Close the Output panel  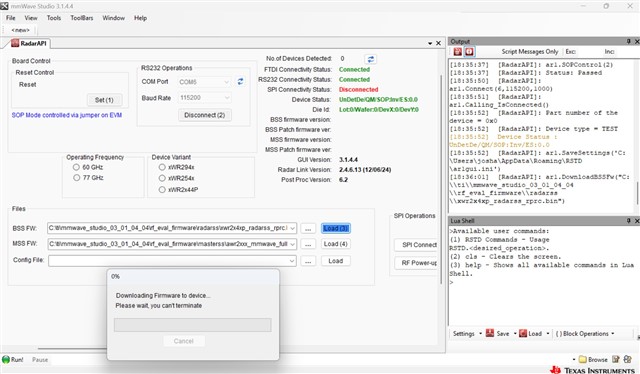click(x=637, y=41)
